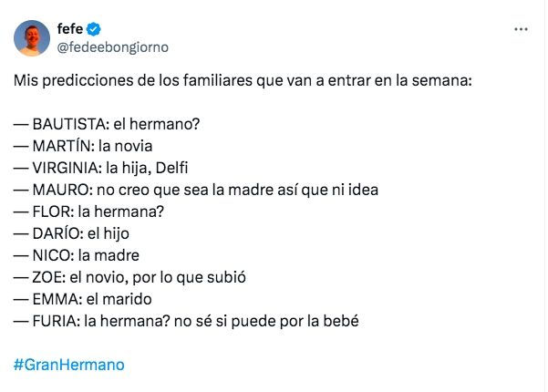This screenshot has width=548, height=392.
Task: Click the word 'semana:' in the intro
Action: click(x=445, y=80)
